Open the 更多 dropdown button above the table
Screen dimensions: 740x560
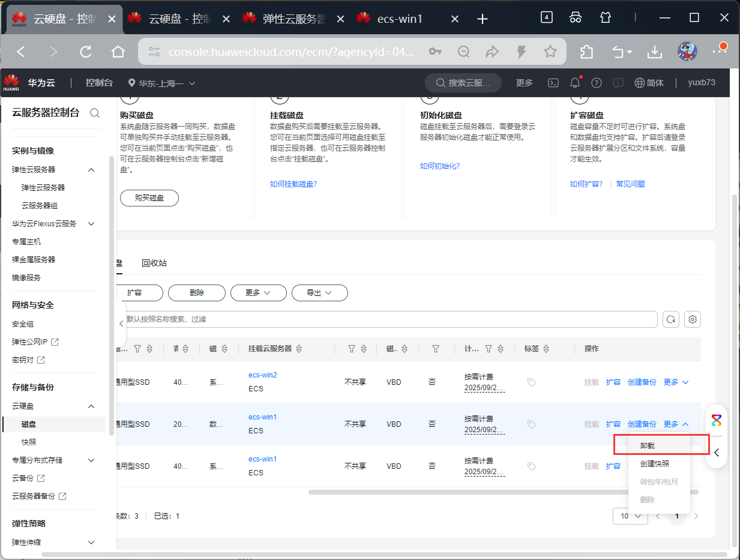tap(258, 293)
